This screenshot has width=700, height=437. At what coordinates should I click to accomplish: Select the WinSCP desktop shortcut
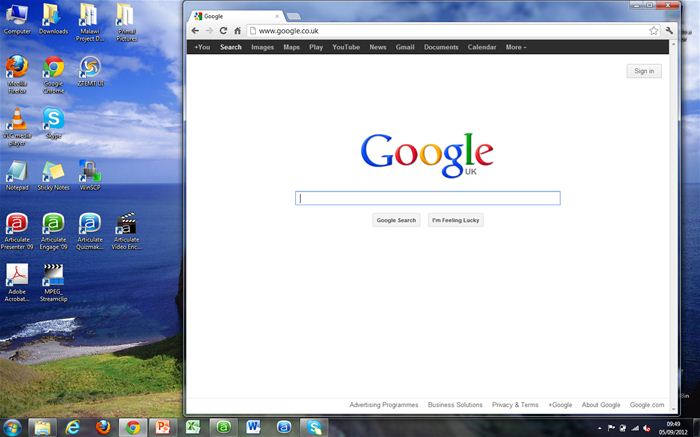coord(90,175)
